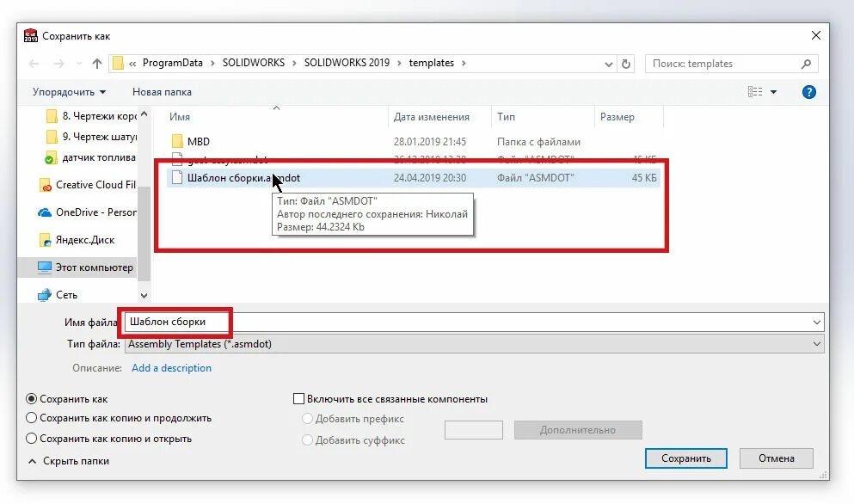This screenshot has height=504, width=854.
Task: Select Добавить суффикс radio option
Action: coord(307,439)
